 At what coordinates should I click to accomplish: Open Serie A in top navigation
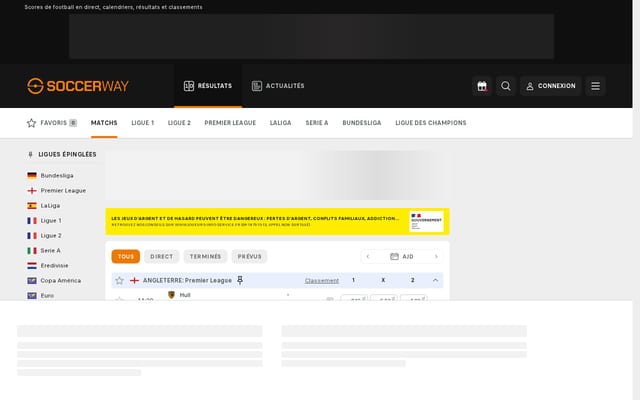pos(317,123)
